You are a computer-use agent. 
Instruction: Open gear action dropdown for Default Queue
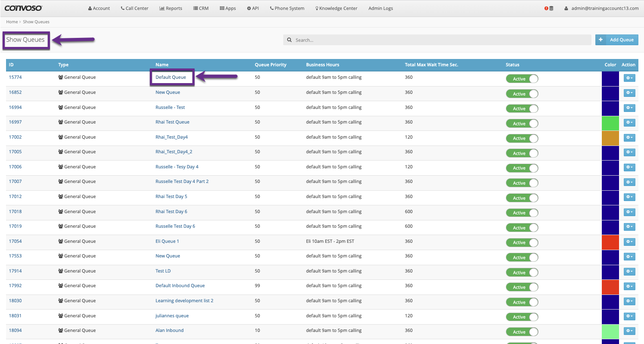pyautogui.click(x=629, y=78)
